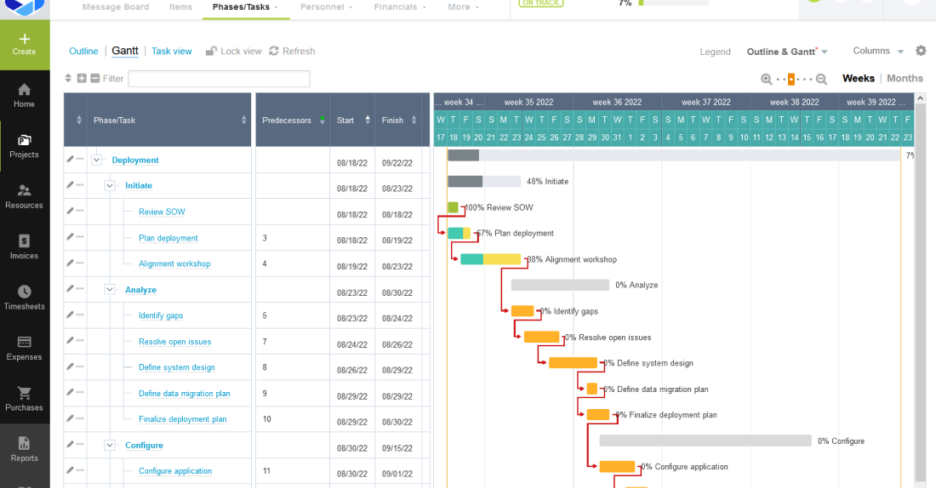
Task: Select the Gantt view
Action: tap(125, 51)
